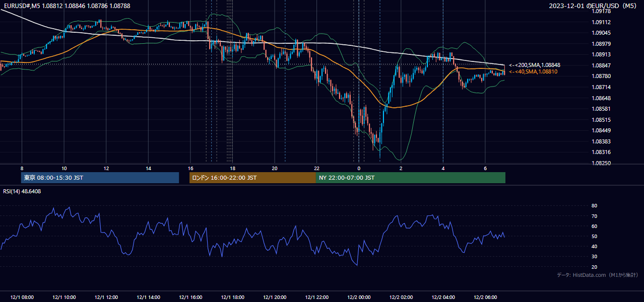Click price axis label 1.09112

601,22
